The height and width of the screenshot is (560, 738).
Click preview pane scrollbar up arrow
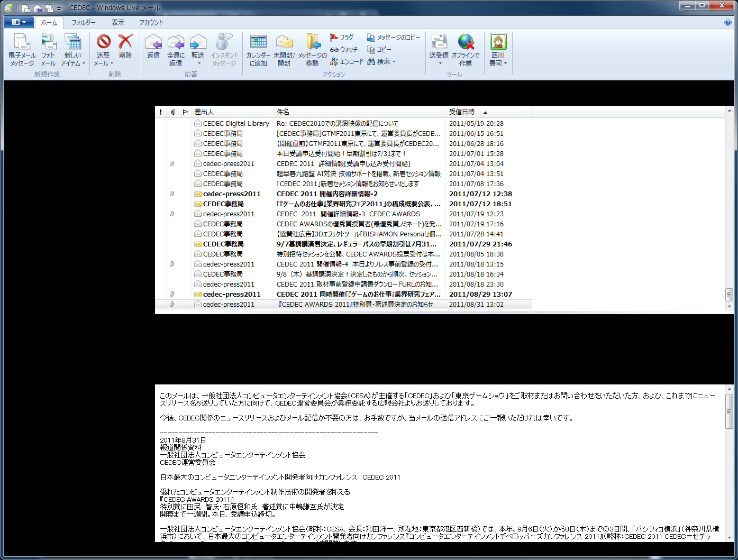pos(730,389)
